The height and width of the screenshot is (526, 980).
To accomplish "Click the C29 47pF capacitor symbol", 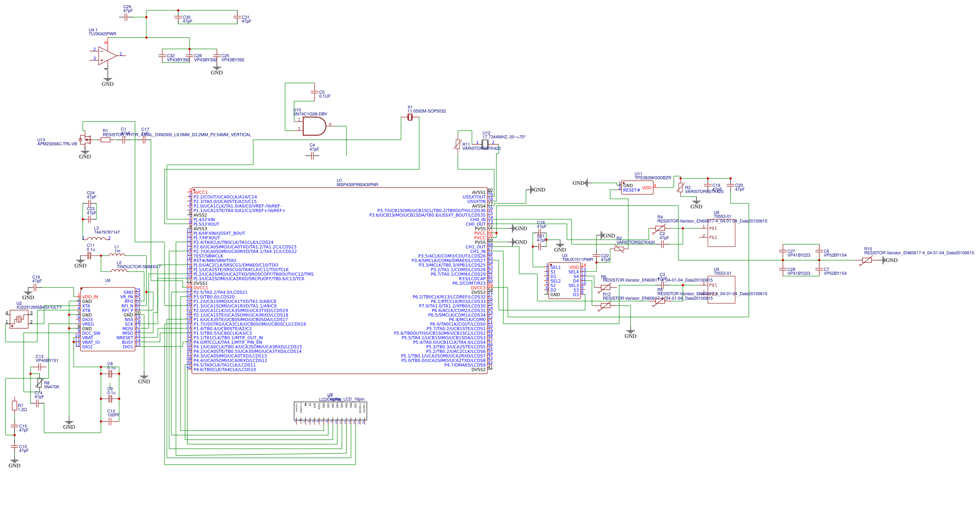I will coord(126,17).
